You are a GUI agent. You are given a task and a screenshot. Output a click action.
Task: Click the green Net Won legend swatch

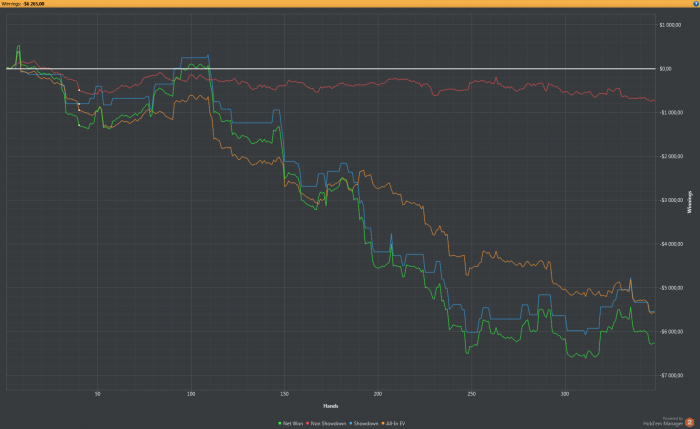click(280, 423)
